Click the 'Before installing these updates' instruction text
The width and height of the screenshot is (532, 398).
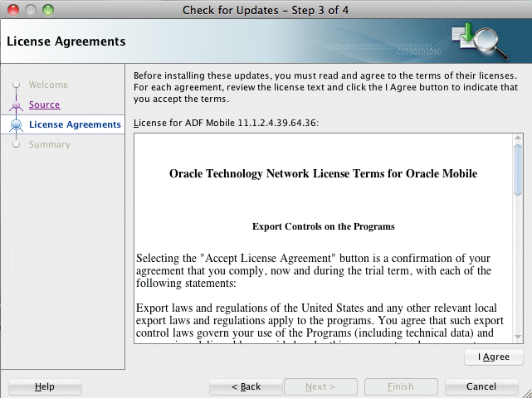325,87
